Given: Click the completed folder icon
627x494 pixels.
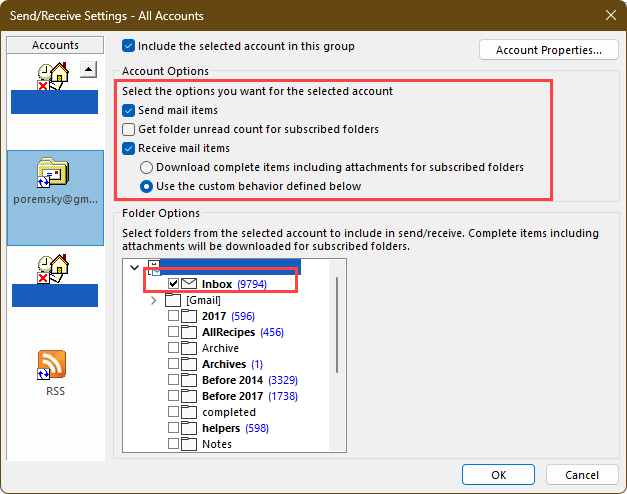Looking at the screenshot, I should (x=189, y=412).
